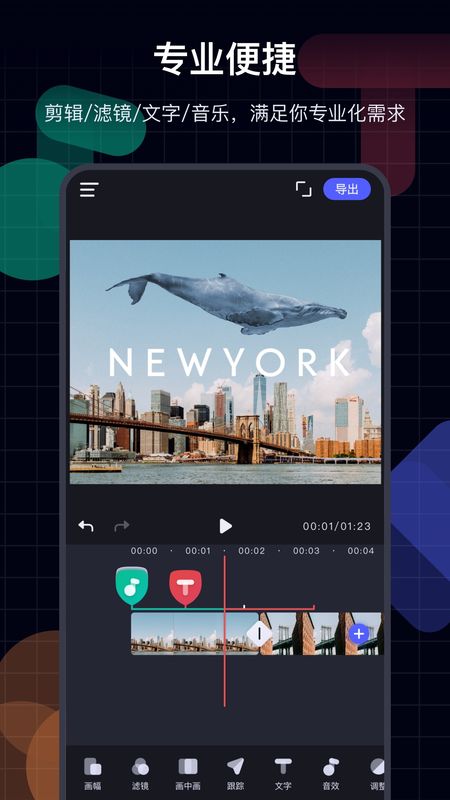
Task: Open the 画幅 canvas ratio tool
Action: coord(92,773)
